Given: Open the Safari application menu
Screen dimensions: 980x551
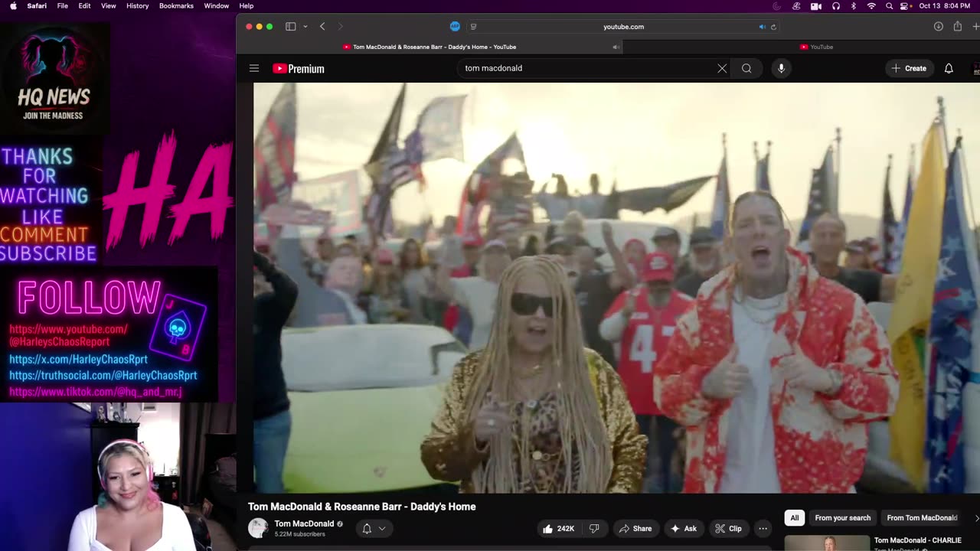Looking at the screenshot, I should 37,6.
